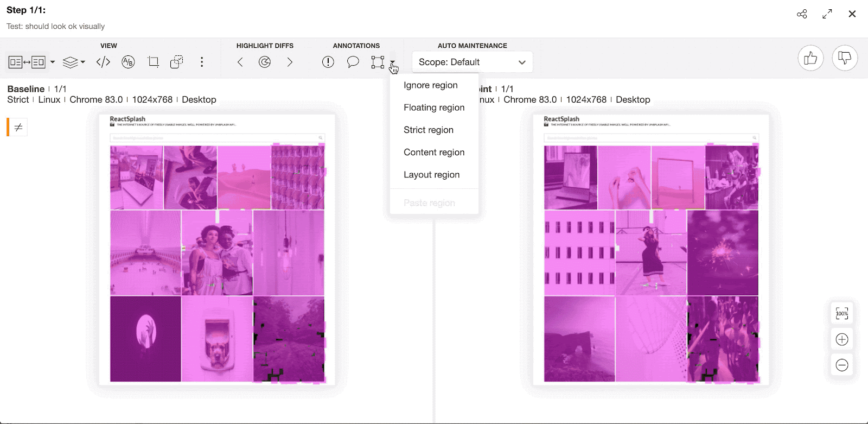Viewport: 868px width, 424px height.
Task: Click the root cause analysis code icon
Action: click(x=103, y=62)
